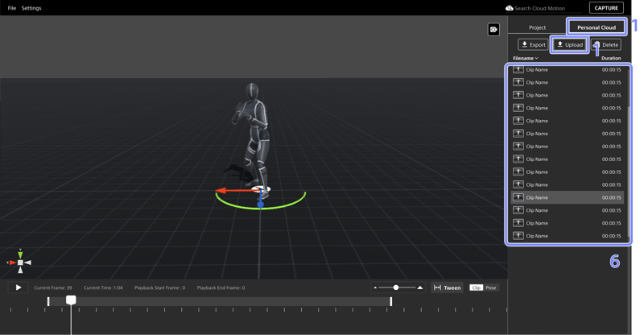
Task: Click the clip list scrollbar
Action: click(629, 171)
